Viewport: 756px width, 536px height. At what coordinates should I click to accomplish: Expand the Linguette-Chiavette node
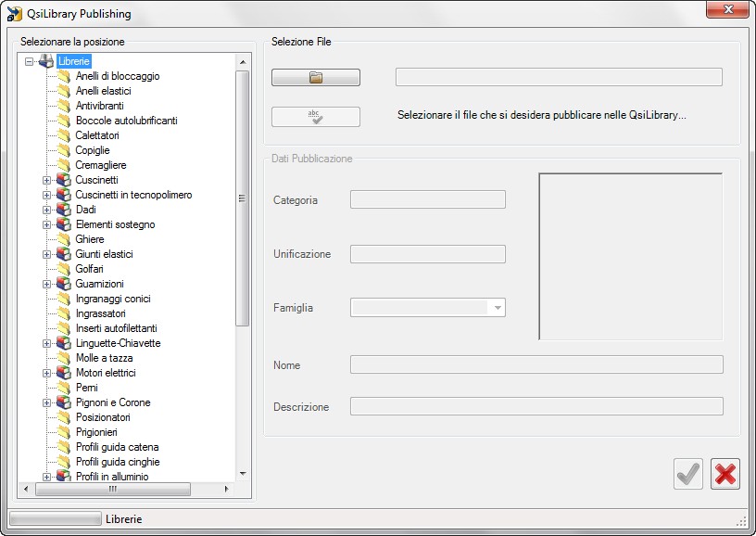46,343
